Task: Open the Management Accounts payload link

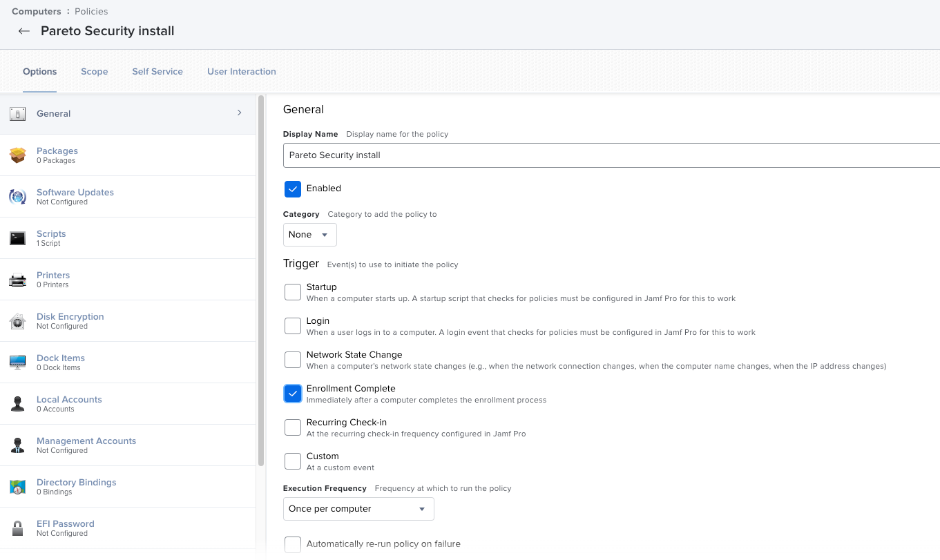Action: 86,441
